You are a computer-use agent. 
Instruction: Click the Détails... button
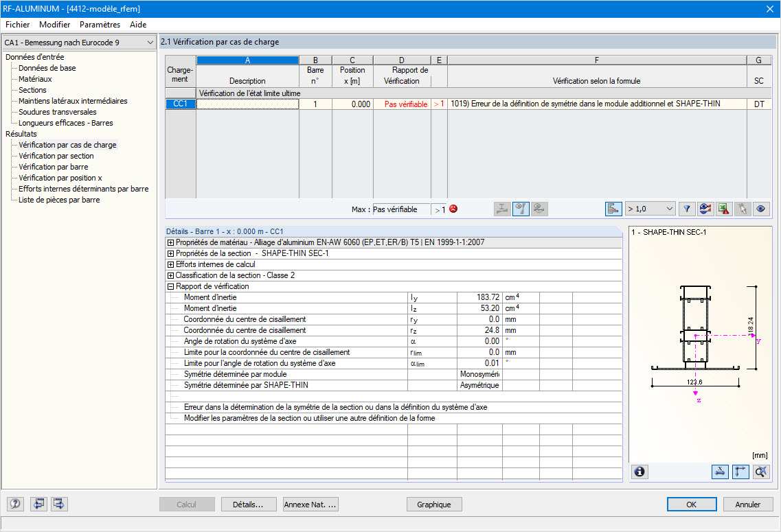248,504
